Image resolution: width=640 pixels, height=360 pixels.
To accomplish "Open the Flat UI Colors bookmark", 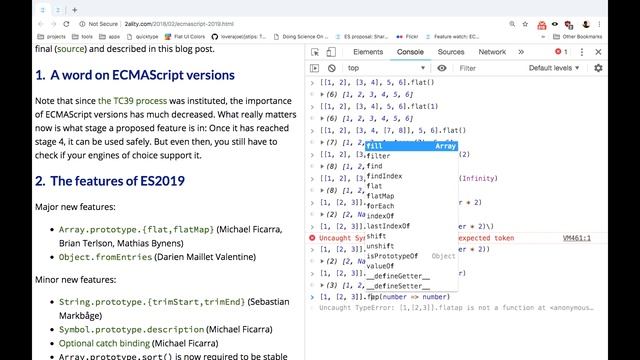I will 185,36.
